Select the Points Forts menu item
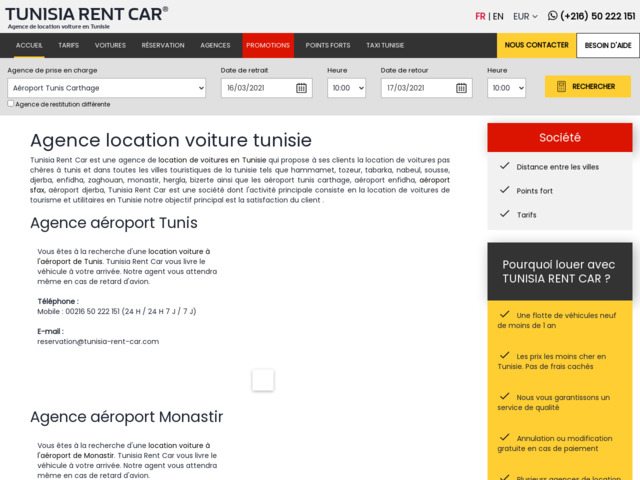The width and height of the screenshot is (640, 480). 328,45
